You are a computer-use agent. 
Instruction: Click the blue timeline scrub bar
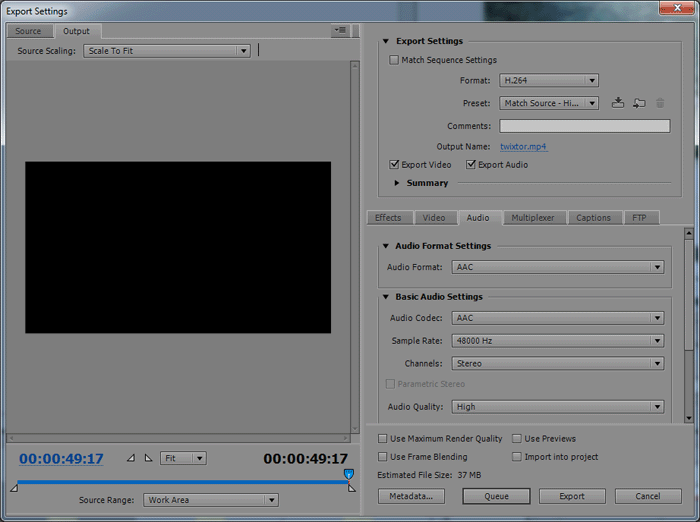click(x=180, y=482)
